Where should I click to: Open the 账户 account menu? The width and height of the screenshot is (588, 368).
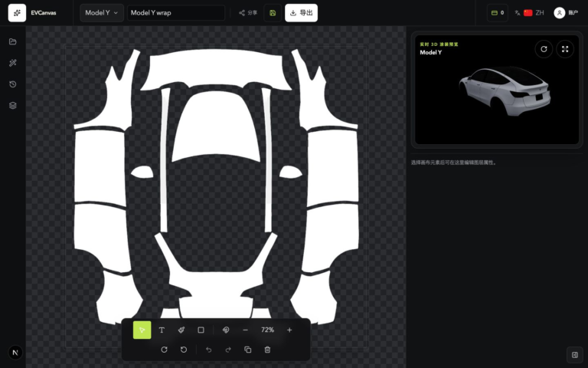pyautogui.click(x=567, y=13)
